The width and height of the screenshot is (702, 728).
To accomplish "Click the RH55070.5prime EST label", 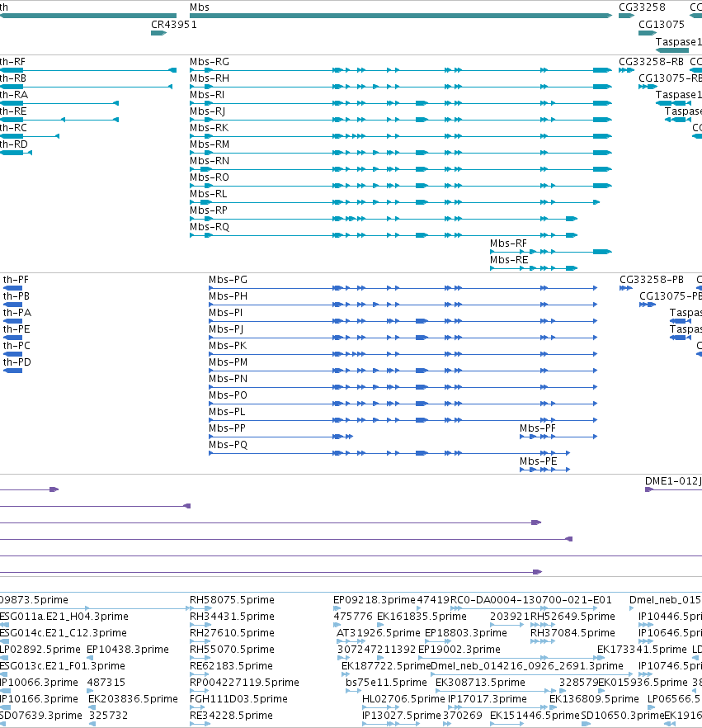I will (232, 650).
